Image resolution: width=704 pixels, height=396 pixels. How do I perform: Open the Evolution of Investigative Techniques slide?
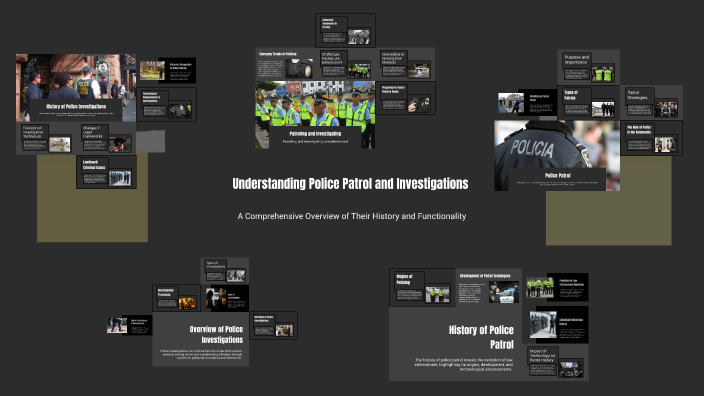(46, 139)
